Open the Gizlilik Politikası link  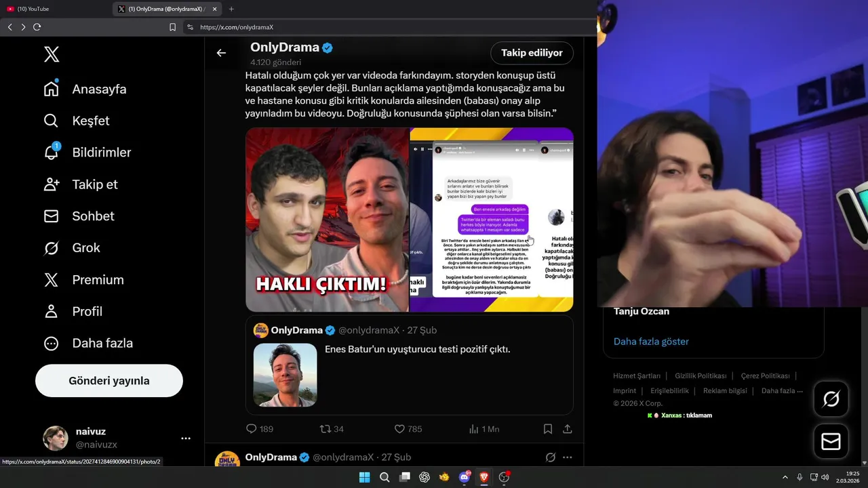pyautogui.click(x=701, y=376)
